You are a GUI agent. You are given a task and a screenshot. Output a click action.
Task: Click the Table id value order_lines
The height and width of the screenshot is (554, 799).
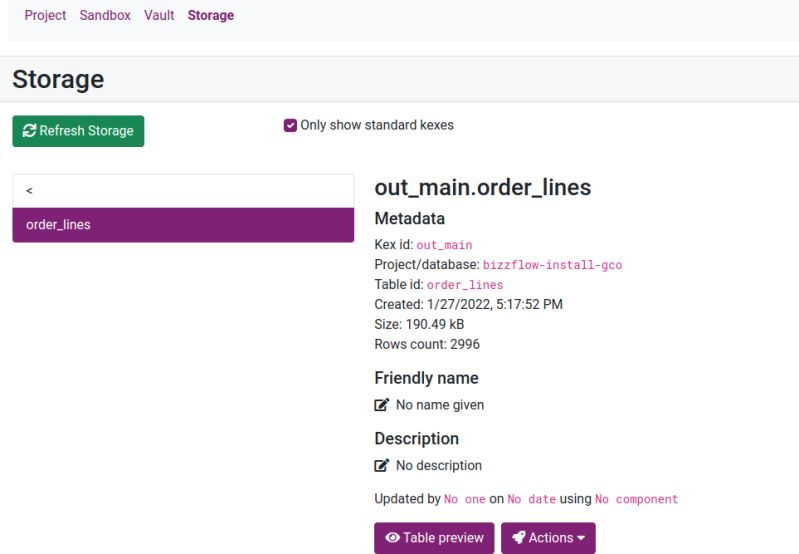click(x=465, y=285)
